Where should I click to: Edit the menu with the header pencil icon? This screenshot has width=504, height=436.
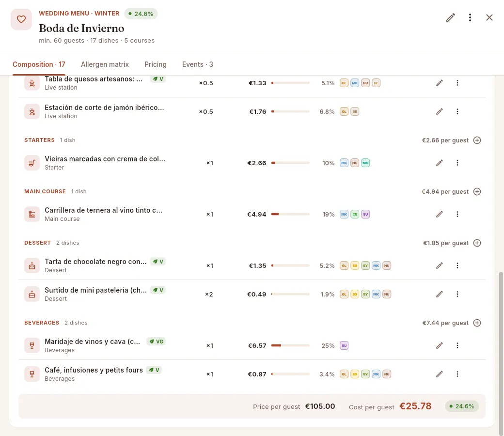point(450,17)
